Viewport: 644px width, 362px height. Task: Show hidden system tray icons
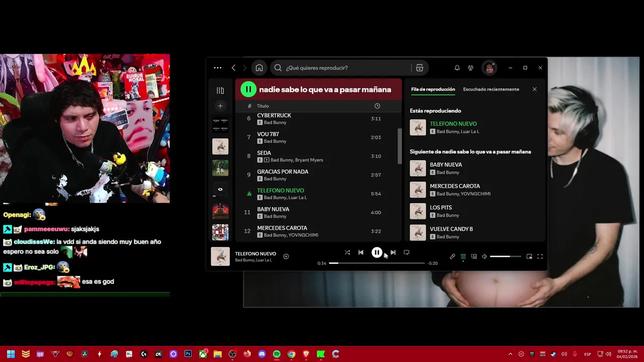point(510,354)
